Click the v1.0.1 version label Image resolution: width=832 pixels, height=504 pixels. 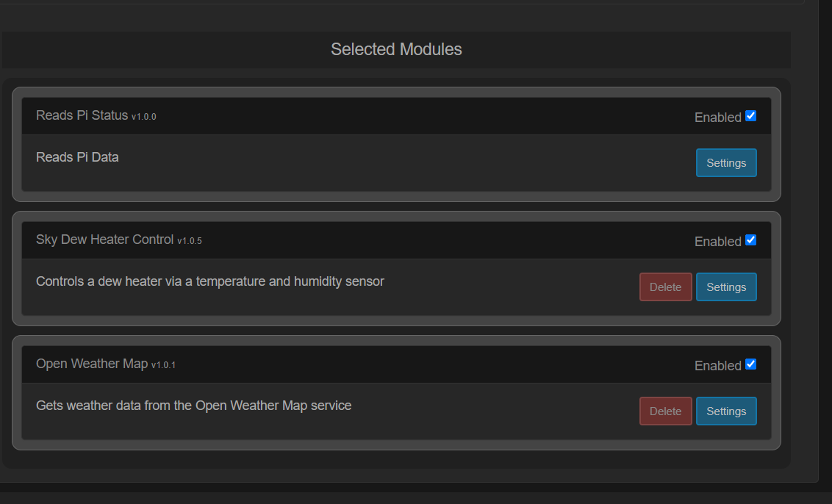tap(163, 365)
